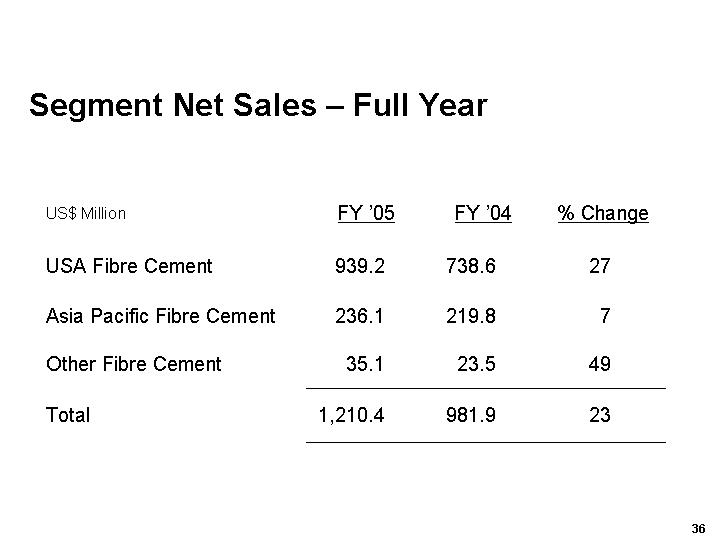This screenshot has width=720, height=540.
Task: Select the 219.8 value
Action: pos(471,316)
